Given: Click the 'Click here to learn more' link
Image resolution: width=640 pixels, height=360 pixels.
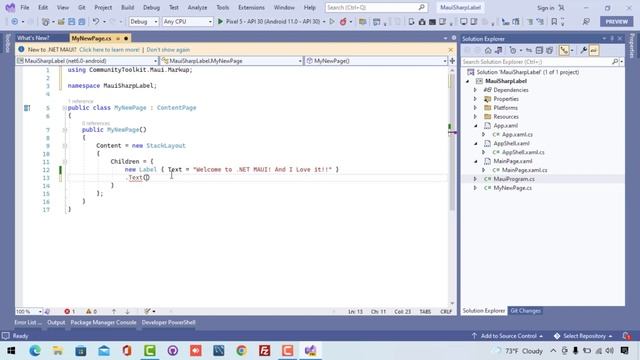Looking at the screenshot, I should [x=109, y=50].
